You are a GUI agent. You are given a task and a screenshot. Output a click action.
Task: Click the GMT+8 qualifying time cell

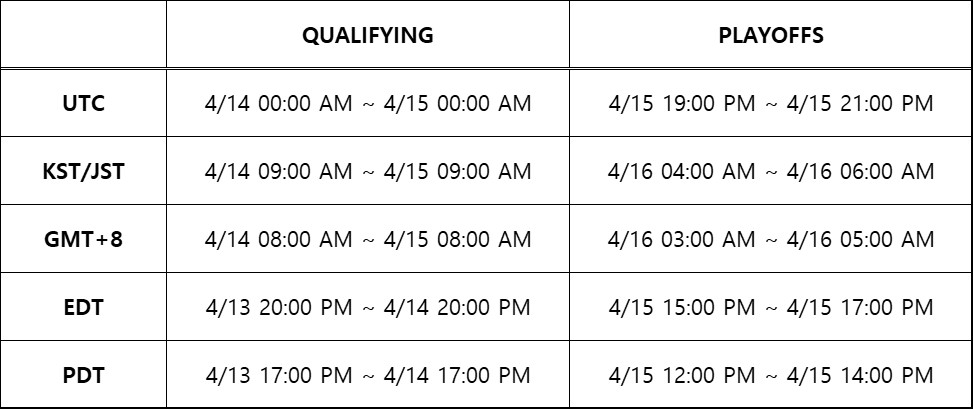click(x=368, y=239)
